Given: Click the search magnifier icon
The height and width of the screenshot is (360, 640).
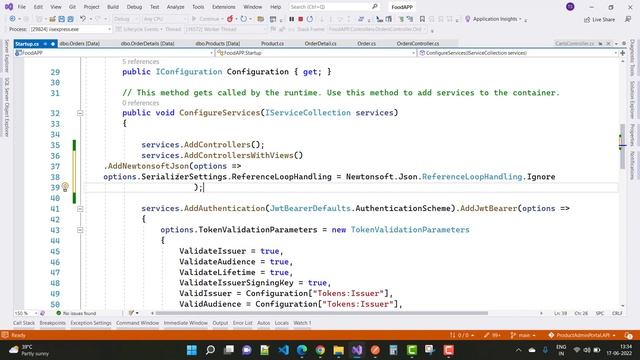Looking at the screenshot, I should click(x=375, y=7).
